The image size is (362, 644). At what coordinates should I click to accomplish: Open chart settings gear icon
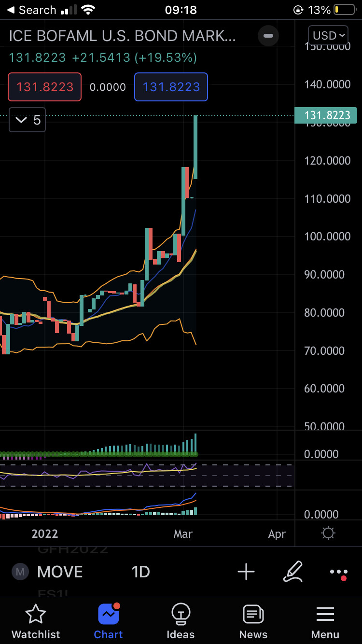328,533
